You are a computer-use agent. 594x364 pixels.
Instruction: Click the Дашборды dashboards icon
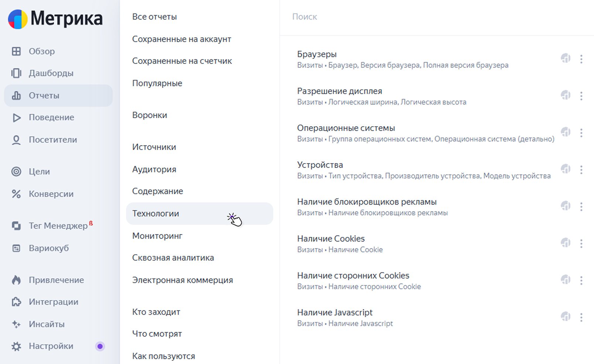[x=16, y=73]
